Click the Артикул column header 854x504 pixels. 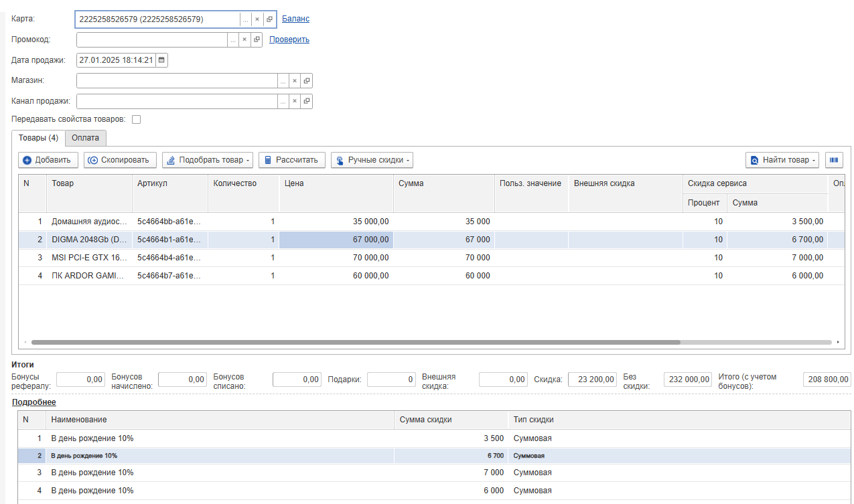coord(170,193)
